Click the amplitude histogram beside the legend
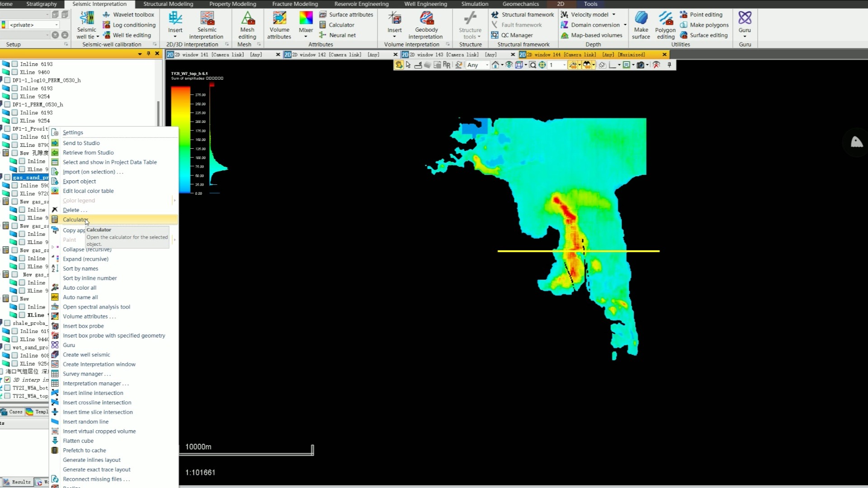Screen dimensions: 868x488 [x=218, y=139]
